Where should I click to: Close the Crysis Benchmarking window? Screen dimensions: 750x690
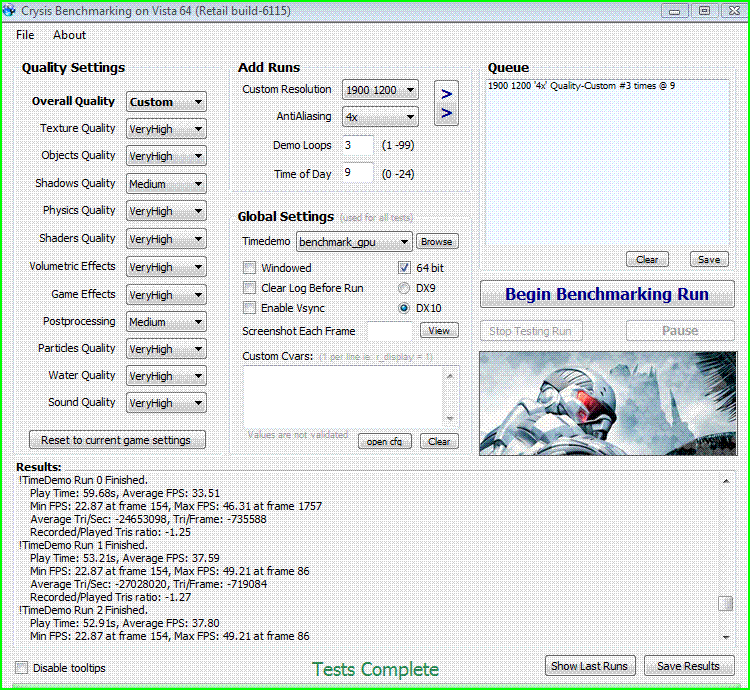[x=734, y=11]
